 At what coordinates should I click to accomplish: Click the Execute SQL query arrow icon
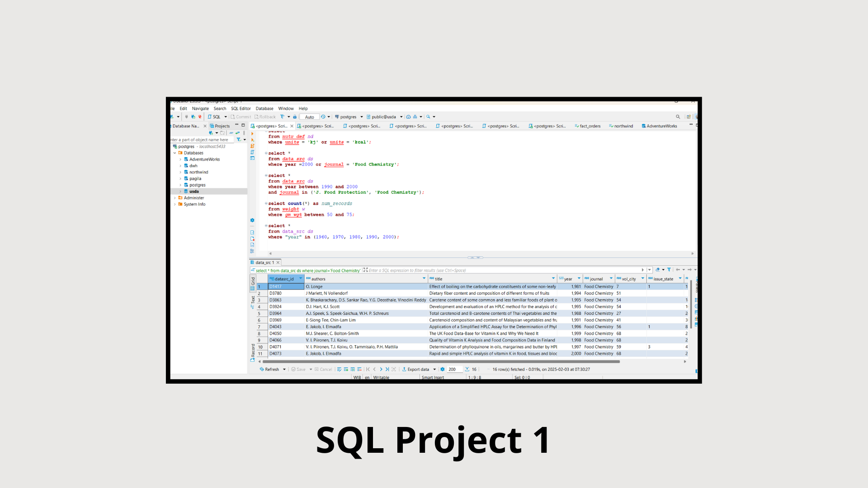tap(252, 134)
